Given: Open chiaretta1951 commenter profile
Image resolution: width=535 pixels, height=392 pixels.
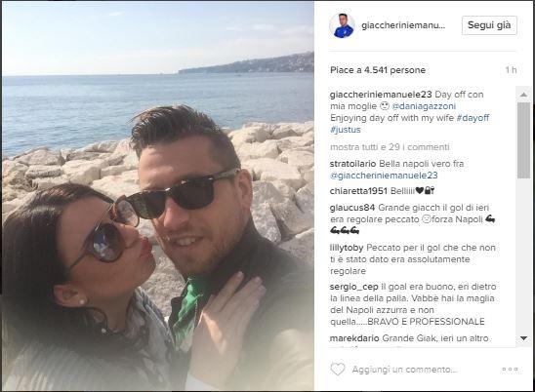Looking at the screenshot, I should (358, 191).
